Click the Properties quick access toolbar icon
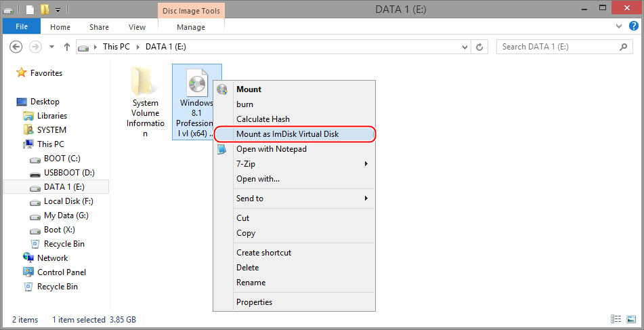This screenshot has width=644, height=330. 30,9
